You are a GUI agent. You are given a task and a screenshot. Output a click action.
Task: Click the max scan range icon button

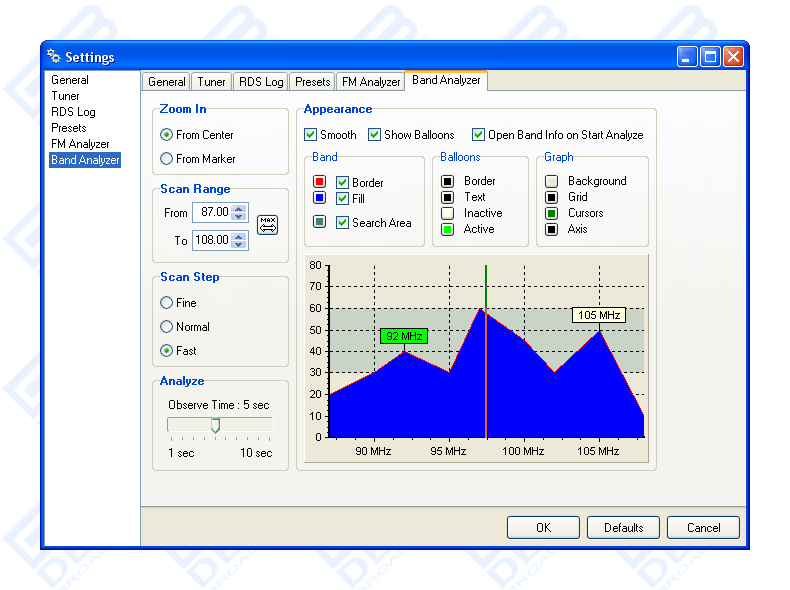click(267, 225)
